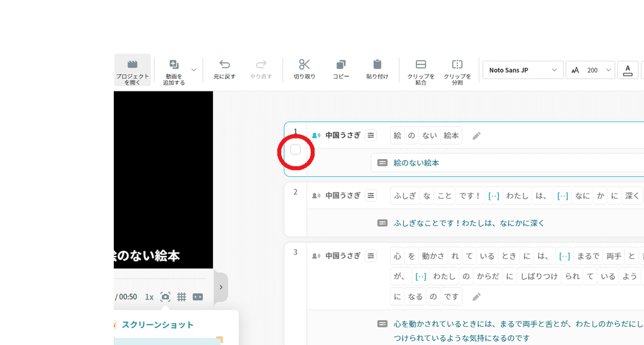Click the video seek bar
644x345 pixels.
[159, 278]
